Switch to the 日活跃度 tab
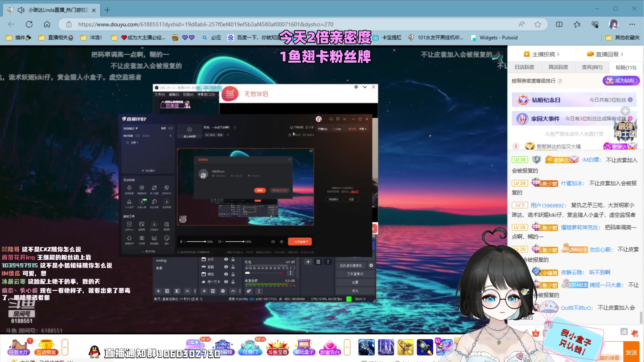The height and width of the screenshot is (362, 644). click(x=524, y=67)
